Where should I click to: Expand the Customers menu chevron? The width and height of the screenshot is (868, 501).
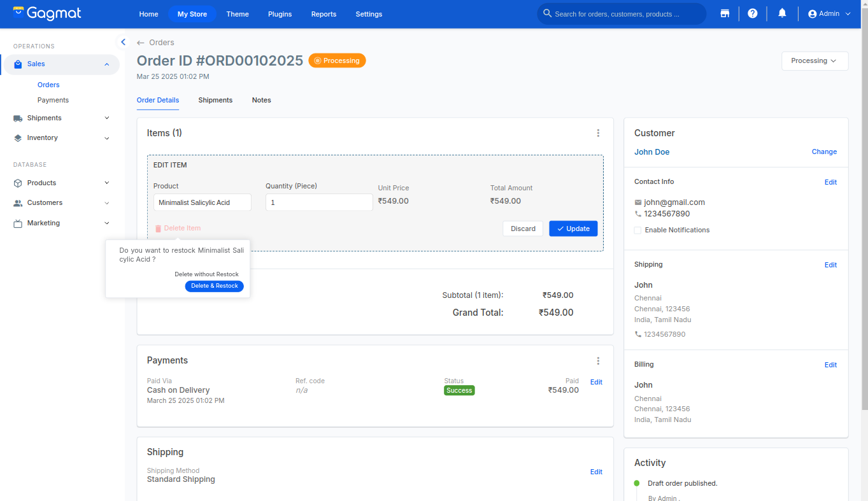click(x=107, y=203)
